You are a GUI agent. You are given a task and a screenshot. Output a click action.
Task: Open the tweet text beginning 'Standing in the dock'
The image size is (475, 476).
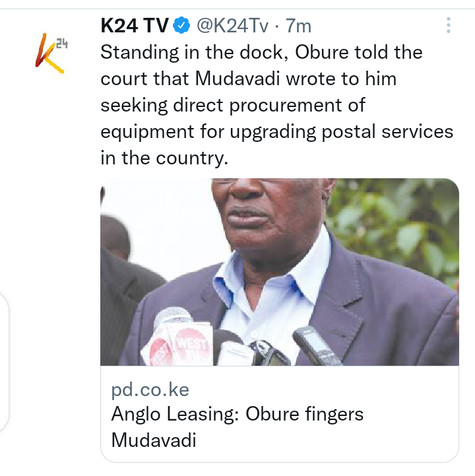276,105
